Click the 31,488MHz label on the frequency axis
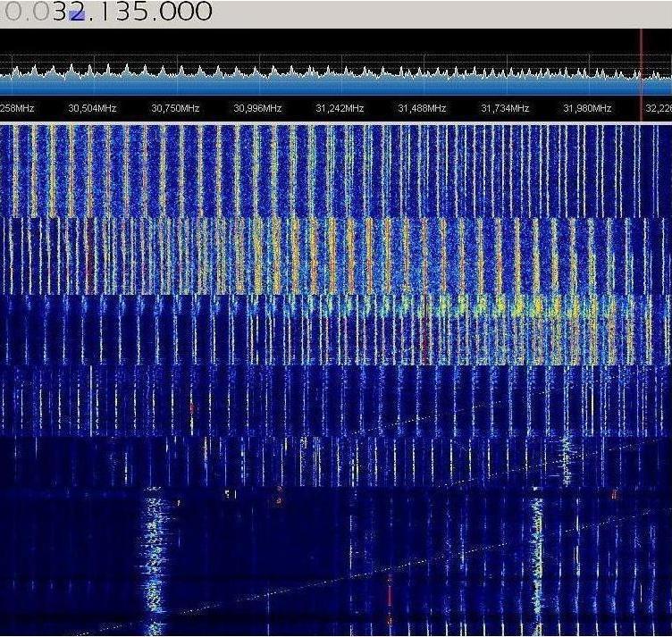Screen dimensions: 672x637 point(422,108)
